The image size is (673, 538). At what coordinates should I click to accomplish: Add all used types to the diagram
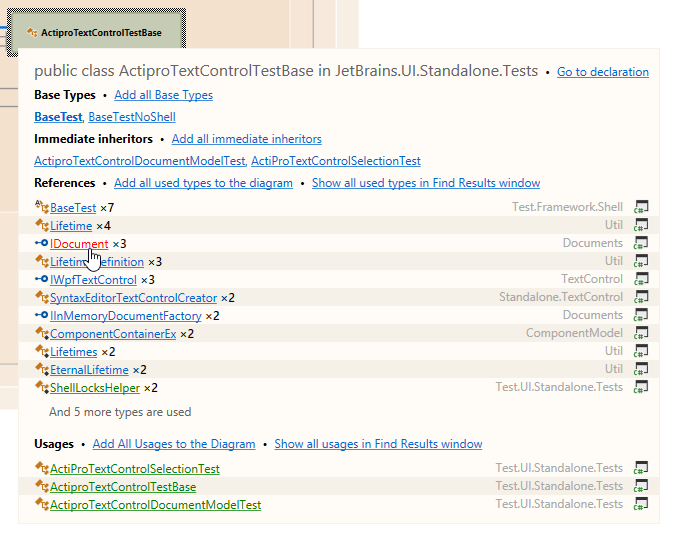[203, 183]
